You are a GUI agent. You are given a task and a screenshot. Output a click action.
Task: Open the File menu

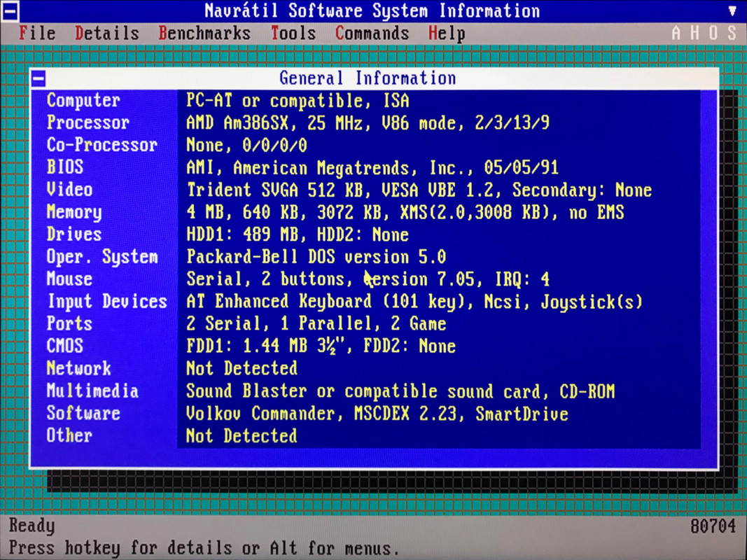tap(37, 34)
